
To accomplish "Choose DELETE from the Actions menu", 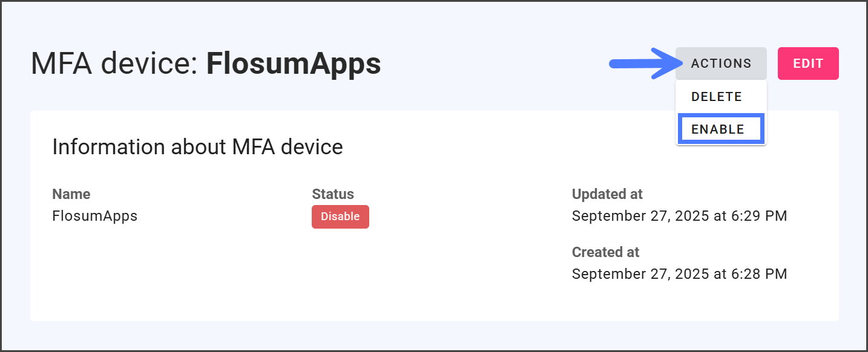I will pyautogui.click(x=716, y=97).
